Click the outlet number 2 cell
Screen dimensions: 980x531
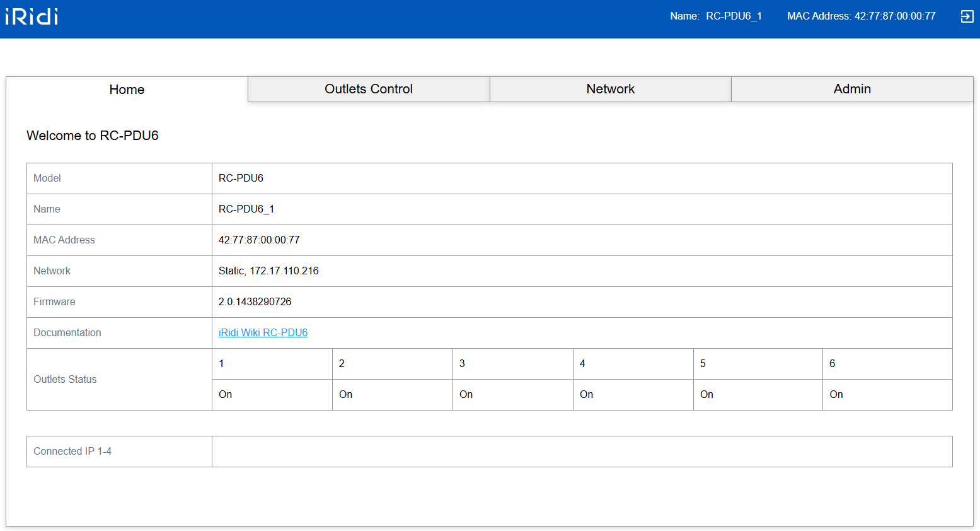[393, 364]
